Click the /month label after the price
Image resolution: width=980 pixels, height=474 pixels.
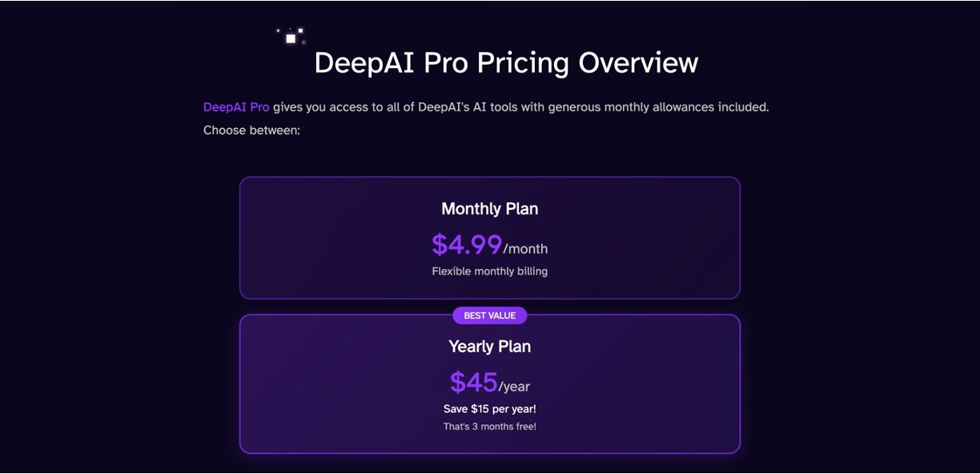(526, 249)
